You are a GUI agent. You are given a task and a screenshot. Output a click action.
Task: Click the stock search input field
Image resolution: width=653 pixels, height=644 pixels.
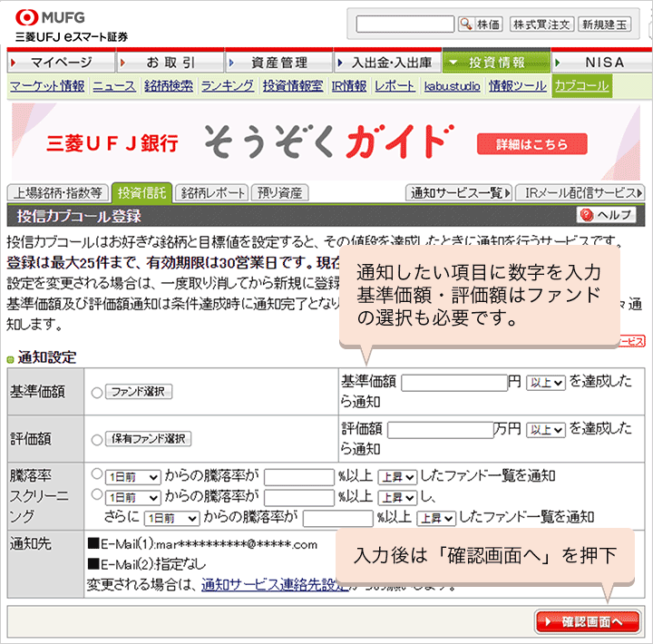pyautogui.click(x=404, y=24)
